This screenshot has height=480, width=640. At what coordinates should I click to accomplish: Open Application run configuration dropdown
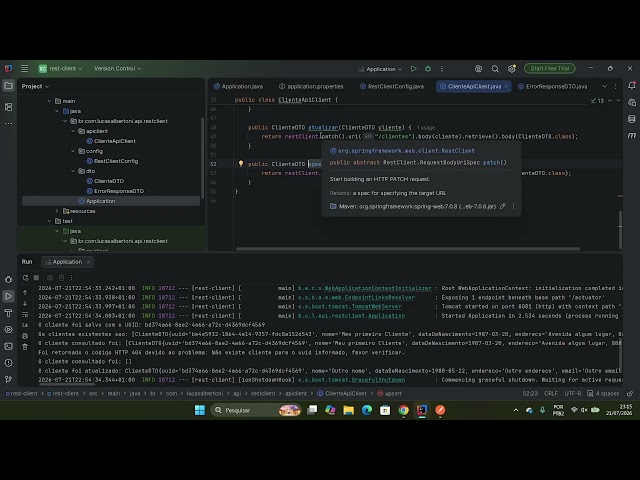pyautogui.click(x=380, y=69)
